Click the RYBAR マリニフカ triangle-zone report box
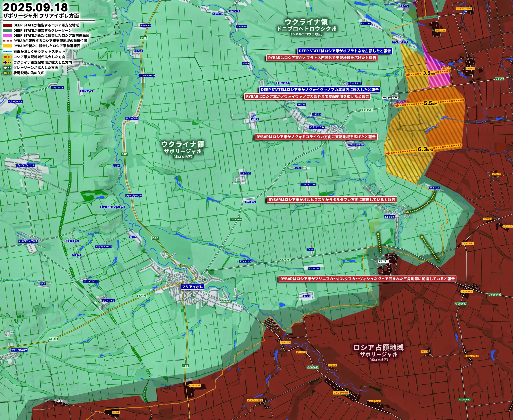Image resolution: width=513 pixels, height=420 pixels. (367, 279)
